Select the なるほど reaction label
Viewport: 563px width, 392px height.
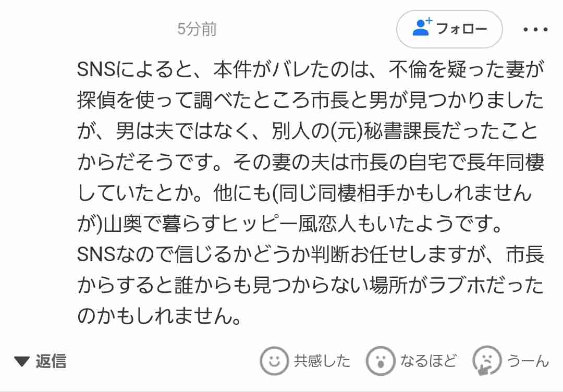coord(429,361)
